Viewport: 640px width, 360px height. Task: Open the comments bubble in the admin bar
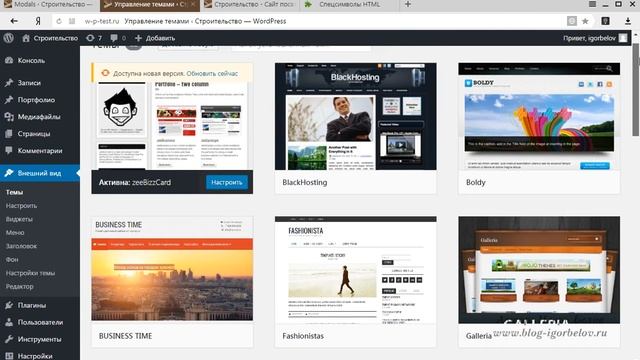tap(118, 38)
